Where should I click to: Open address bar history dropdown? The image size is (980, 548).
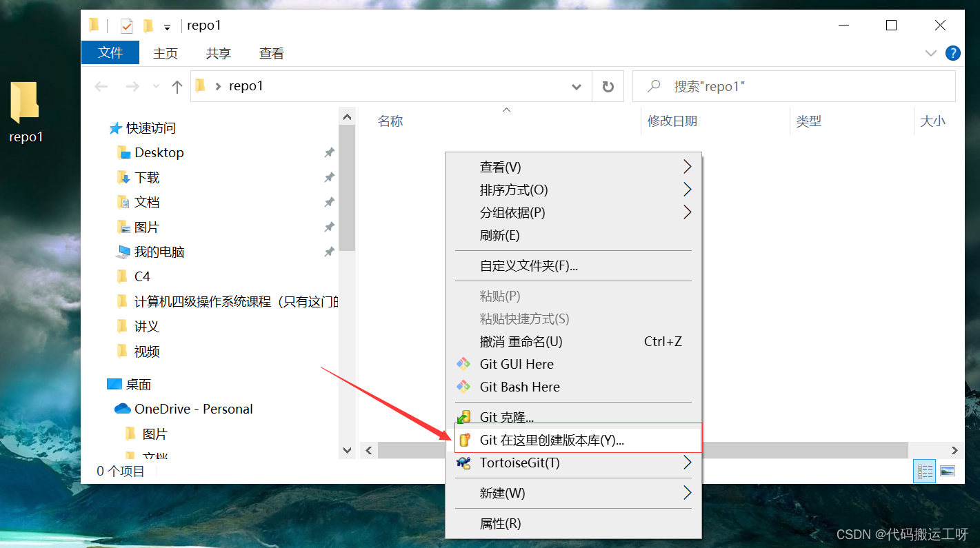pyautogui.click(x=577, y=87)
